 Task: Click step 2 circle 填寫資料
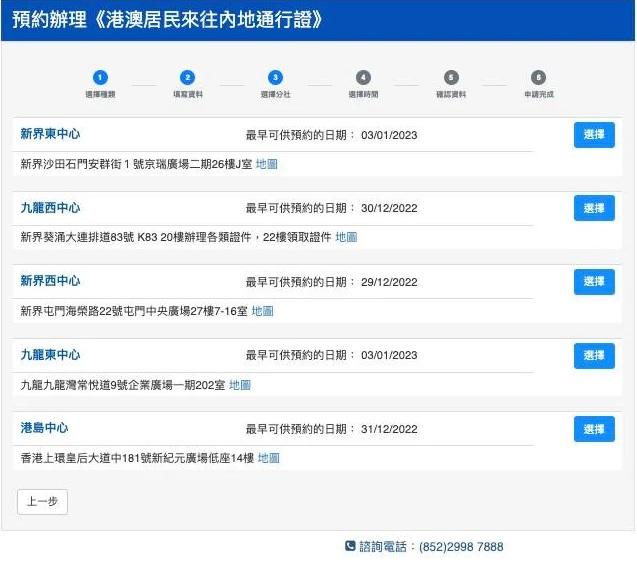[188, 77]
